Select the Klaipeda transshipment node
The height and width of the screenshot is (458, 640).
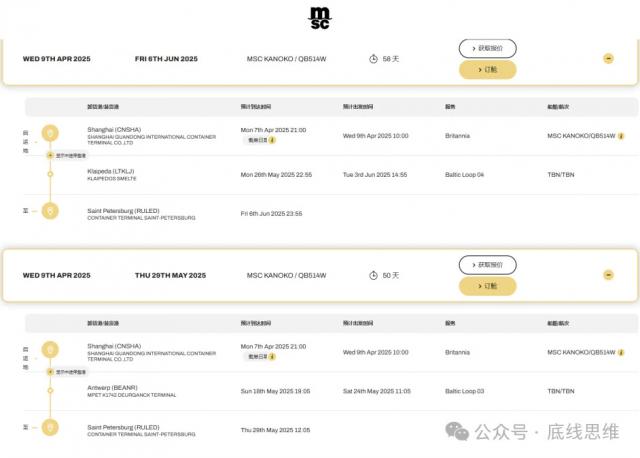pyautogui.click(x=50, y=174)
